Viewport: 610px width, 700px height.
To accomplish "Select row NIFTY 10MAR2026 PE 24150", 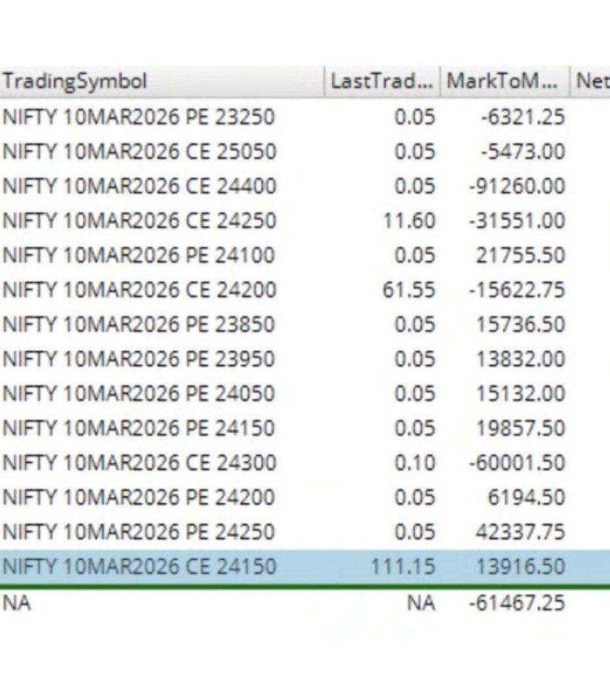I will 305,428.
